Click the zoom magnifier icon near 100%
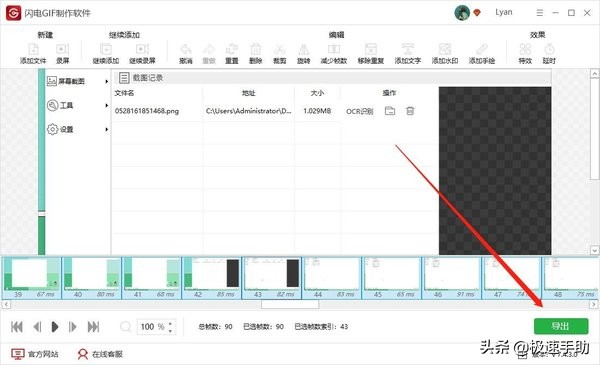 (126, 327)
